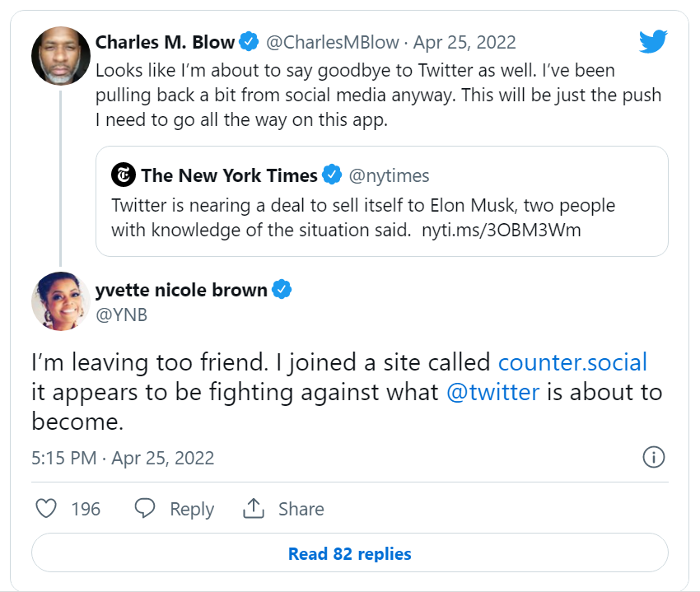700x592 pixels.
Task: Click yvette nicole brown's verified badge
Action: click(282, 290)
